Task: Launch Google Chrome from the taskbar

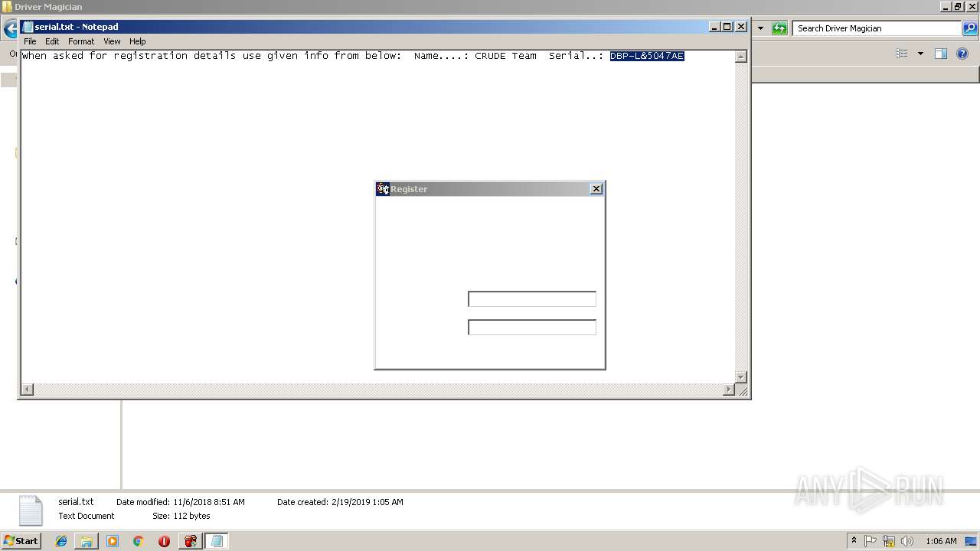Action: pyautogui.click(x=138, y=541)
